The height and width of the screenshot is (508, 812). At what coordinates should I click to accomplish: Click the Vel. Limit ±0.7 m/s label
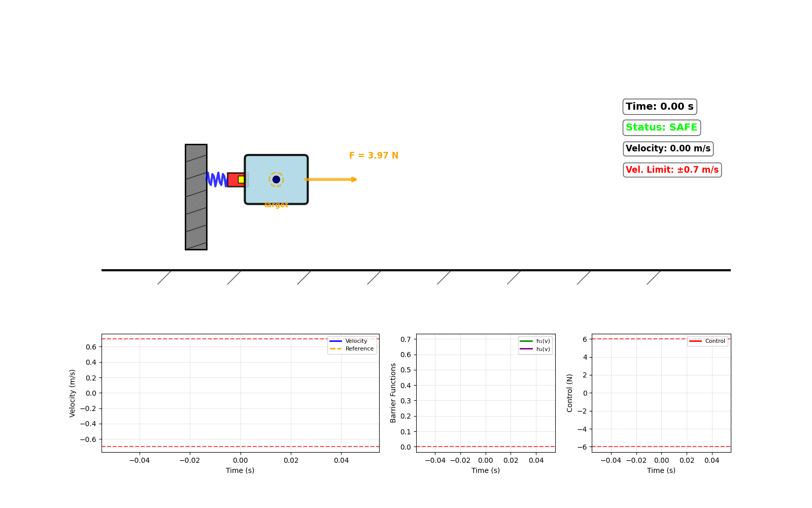(x=672, y=170)
